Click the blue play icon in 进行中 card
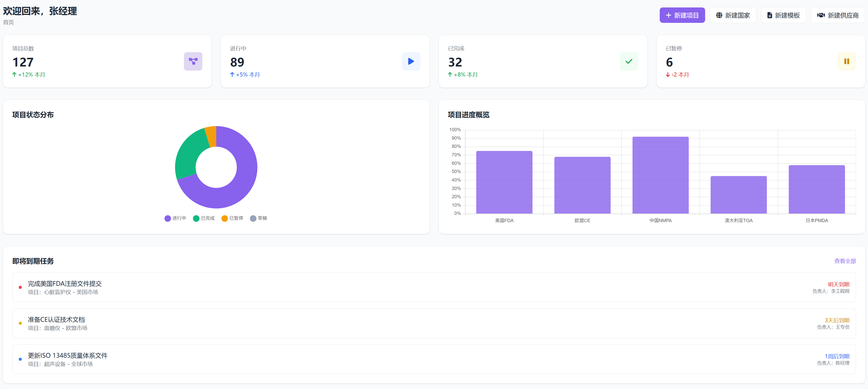This screenshot has height=389, width=868. 411,61
